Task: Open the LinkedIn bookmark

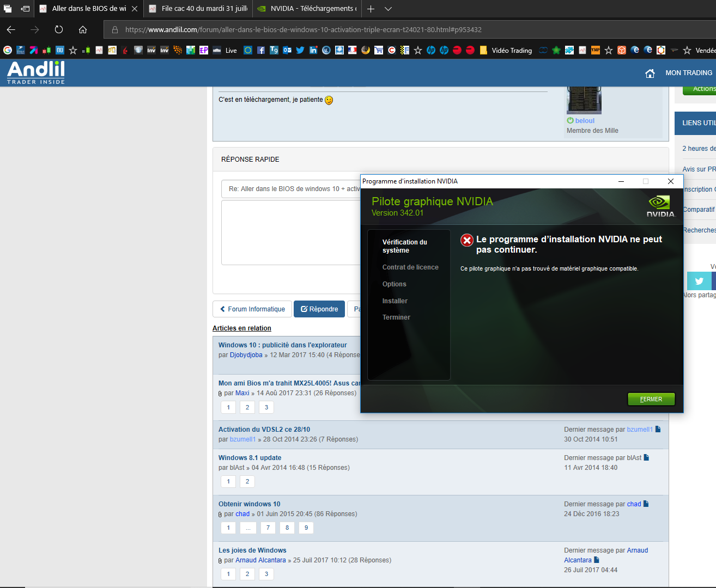Action: pos(313,50)
